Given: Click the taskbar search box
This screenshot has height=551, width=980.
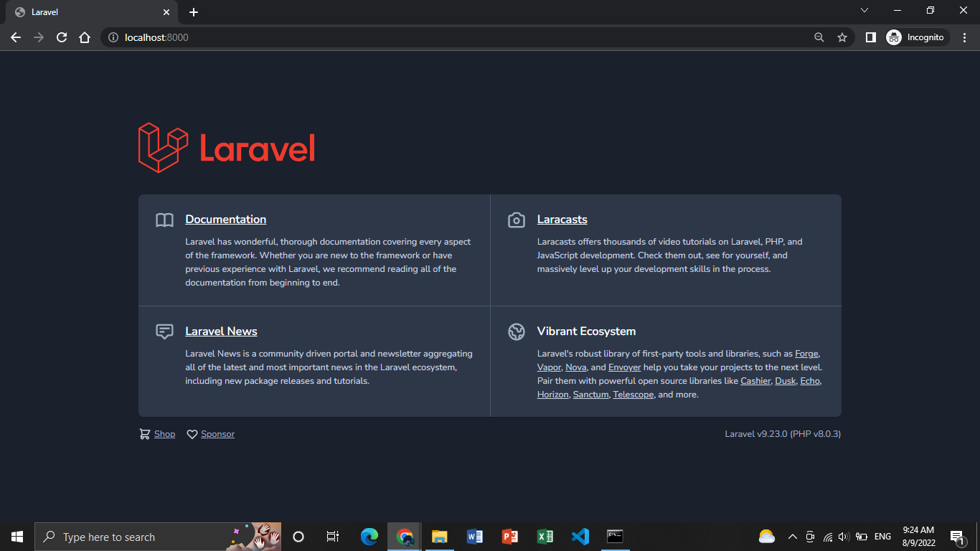Looking at the screenshot, I should pyautogui.click(x=158, y=537).
